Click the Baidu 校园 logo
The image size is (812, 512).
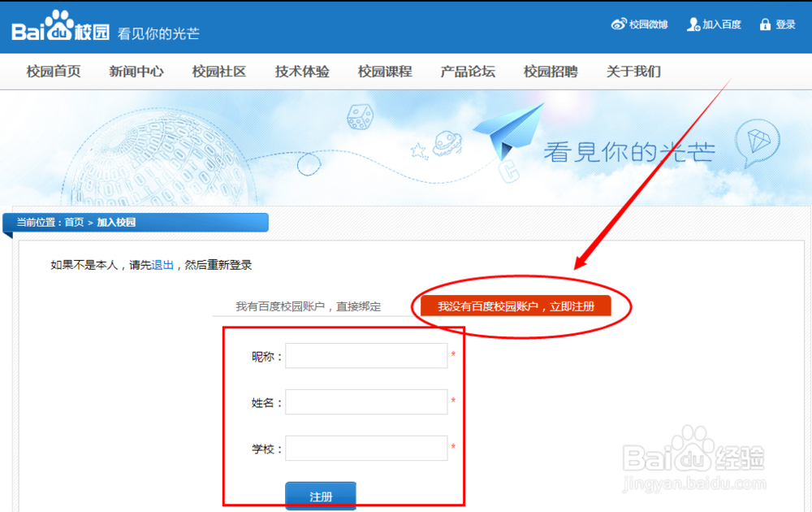point(61,26)
